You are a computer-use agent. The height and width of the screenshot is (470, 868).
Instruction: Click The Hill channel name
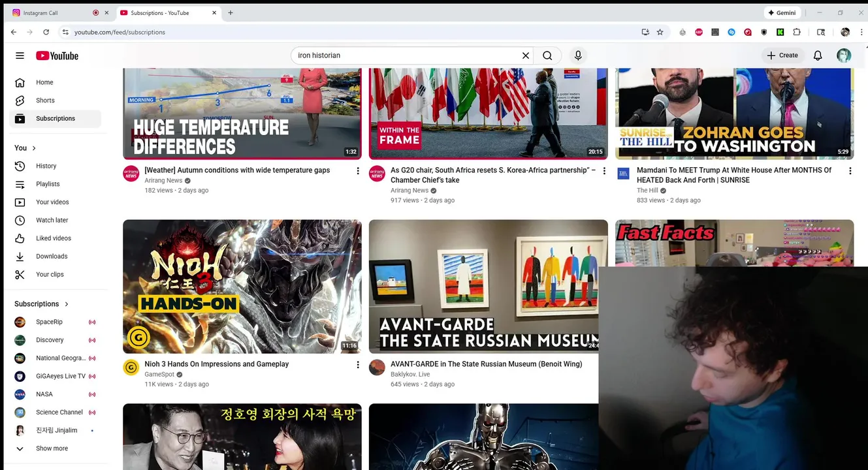[x=647, y=191]
